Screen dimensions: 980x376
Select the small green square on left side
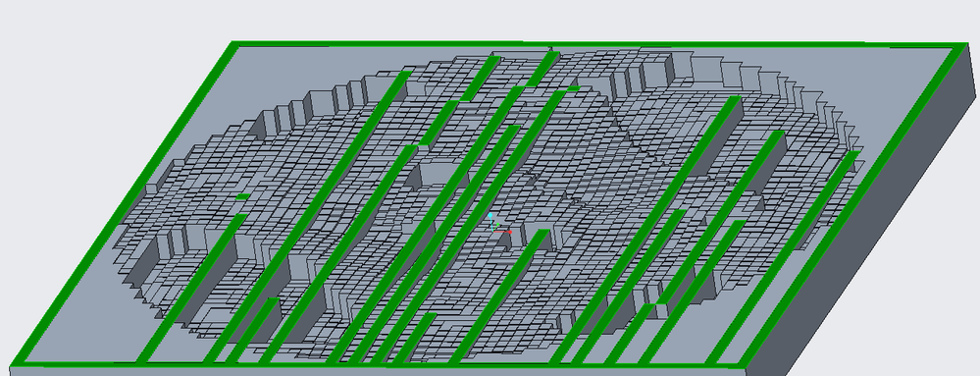(242, 196)
